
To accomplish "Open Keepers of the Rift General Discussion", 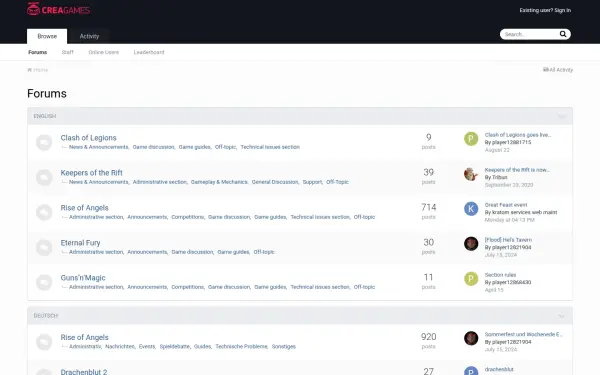I will 275,182.
